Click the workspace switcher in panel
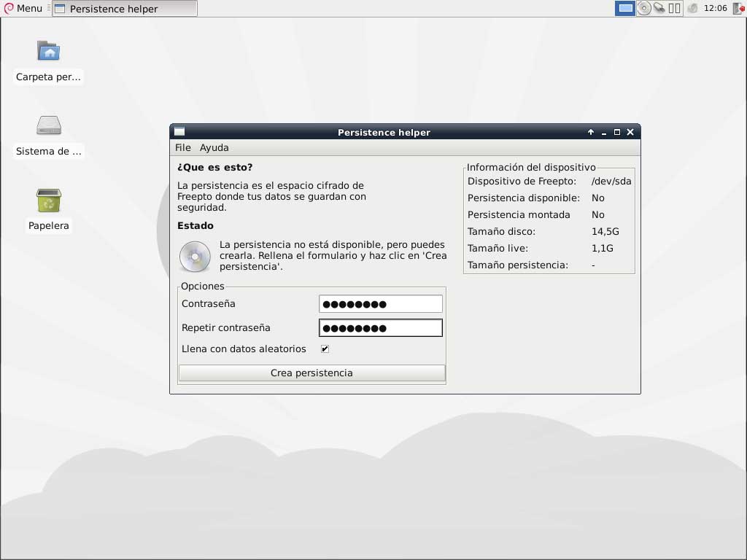Image resolution: width=747 pixels, height=560 pixels. [x=625, y=8]
